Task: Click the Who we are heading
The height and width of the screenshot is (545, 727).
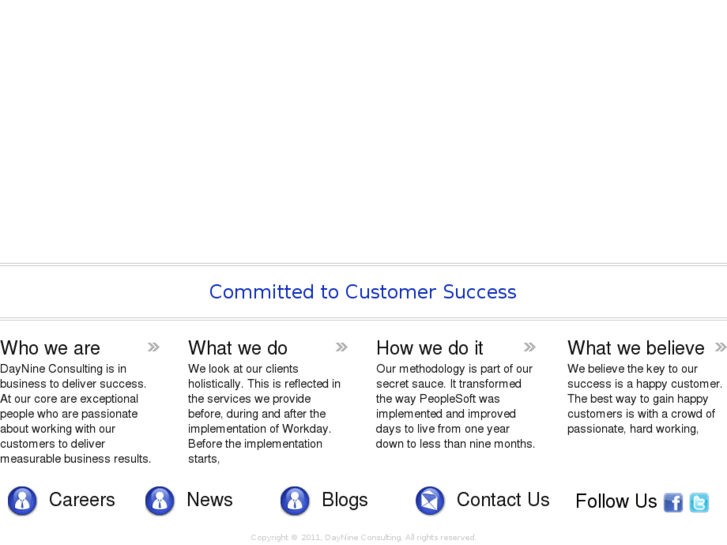Action: (50, 348)
